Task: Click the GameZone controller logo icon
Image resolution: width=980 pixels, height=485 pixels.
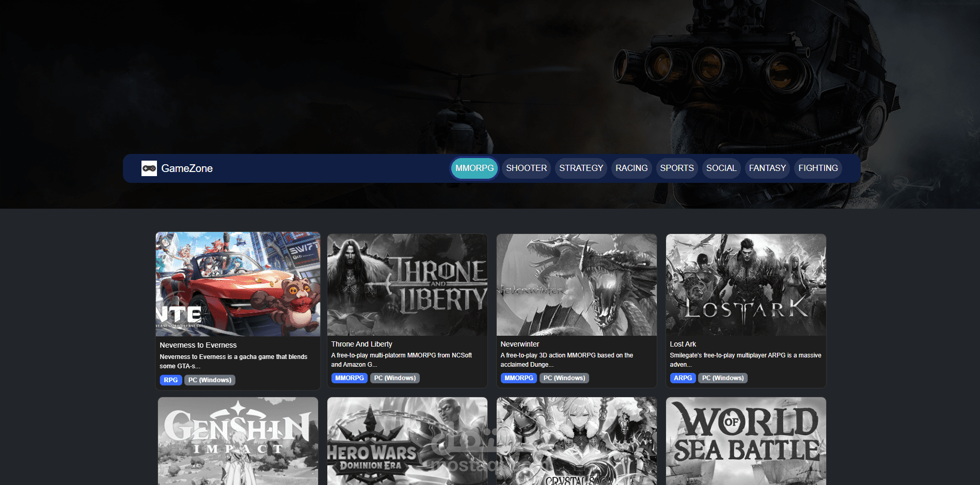Action: (149, 168)
